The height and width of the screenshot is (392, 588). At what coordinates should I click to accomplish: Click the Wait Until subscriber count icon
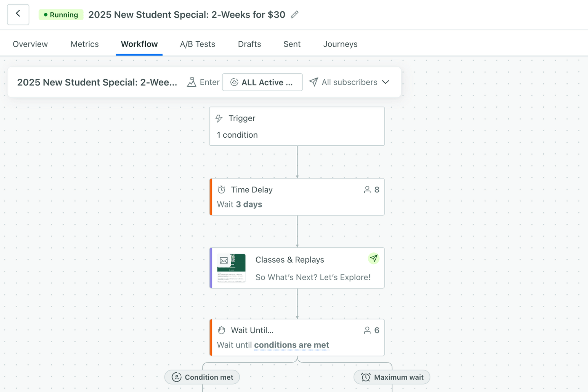[367, 330]
